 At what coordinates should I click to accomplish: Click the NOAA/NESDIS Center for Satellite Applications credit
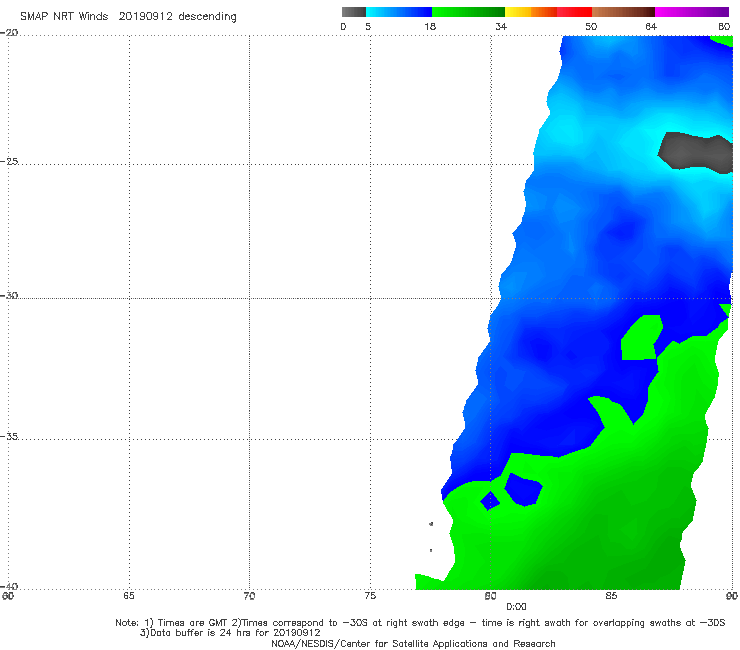tap(413, 644)
